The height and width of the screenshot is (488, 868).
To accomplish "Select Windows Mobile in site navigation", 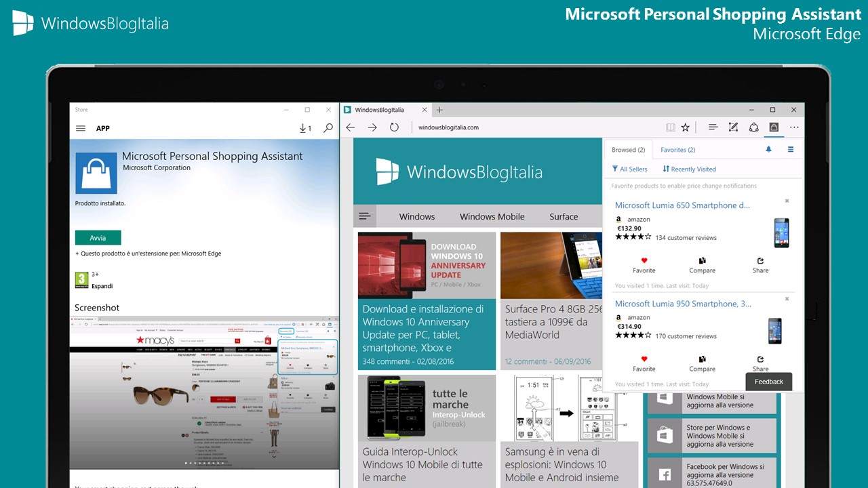I will 492,217.
